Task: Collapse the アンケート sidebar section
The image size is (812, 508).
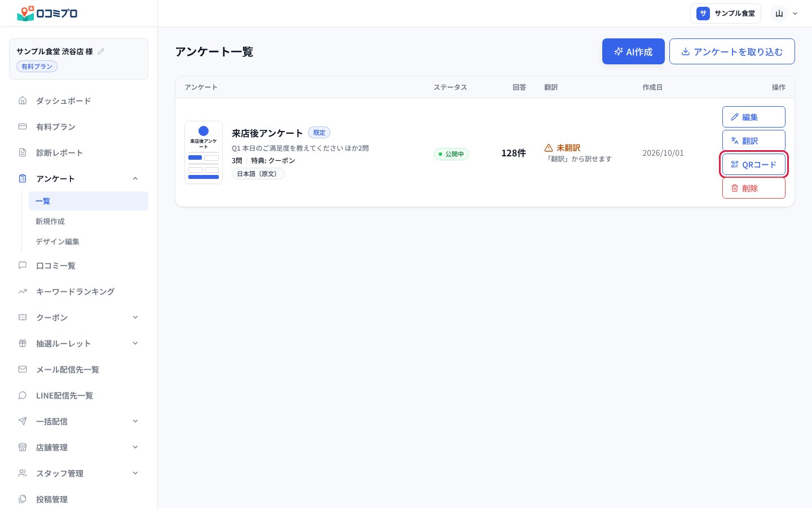Action: 135,178
